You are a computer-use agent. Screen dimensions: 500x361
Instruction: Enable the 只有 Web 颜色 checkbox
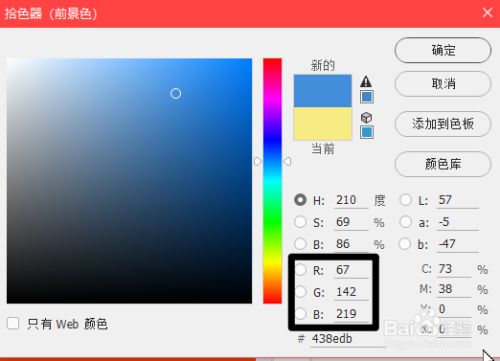click(x=13, y=323)
